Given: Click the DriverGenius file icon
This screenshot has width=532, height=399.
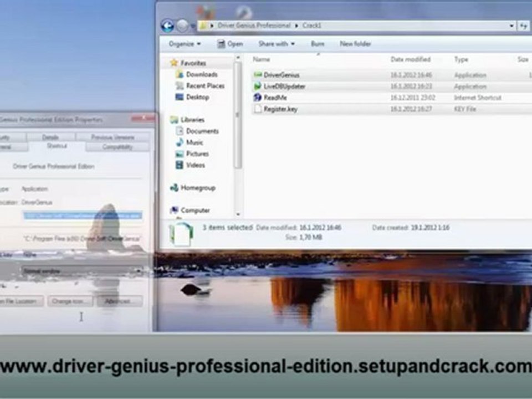Looking at the screenshot, I should coord(258,75).
